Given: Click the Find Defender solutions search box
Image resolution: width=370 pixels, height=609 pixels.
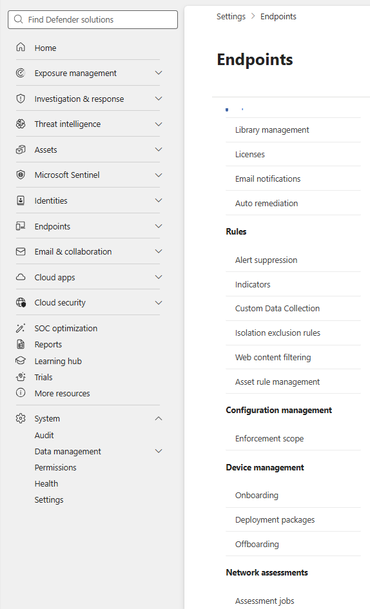Looking at the screenshot, I should click(93, 19).
